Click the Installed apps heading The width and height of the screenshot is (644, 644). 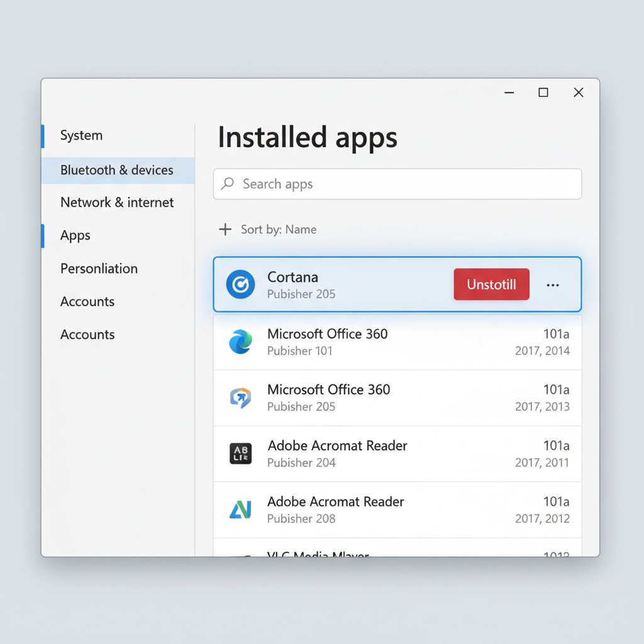pos(308,138)
